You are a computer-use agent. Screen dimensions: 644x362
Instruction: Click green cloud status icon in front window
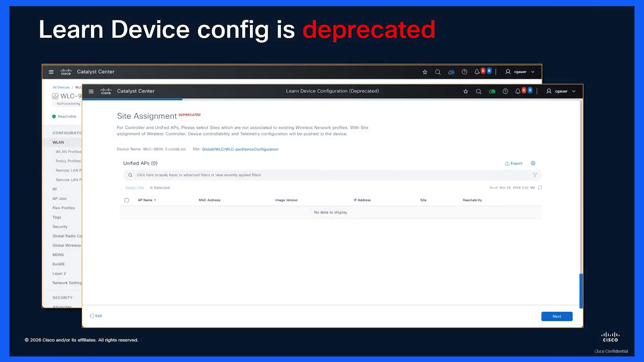pyautogui.click(x=492, y=91)
